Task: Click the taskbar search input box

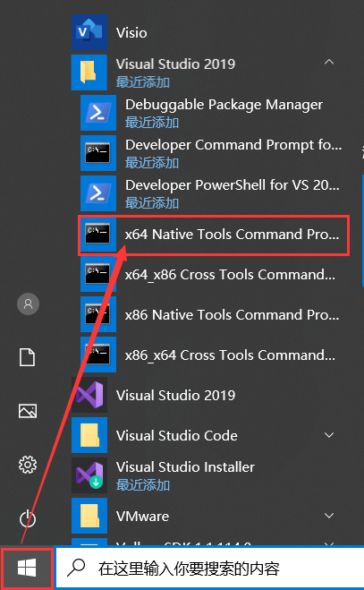Action: (x=210, y=569)
